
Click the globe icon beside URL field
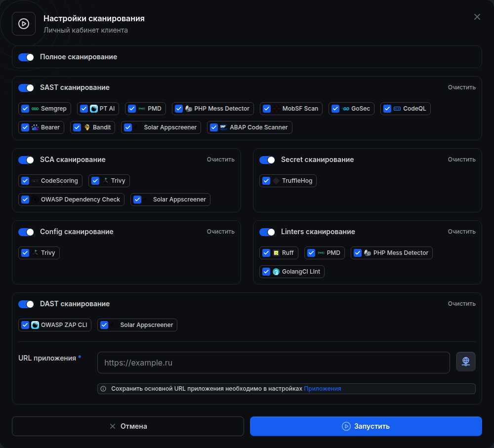click(466, 362)
